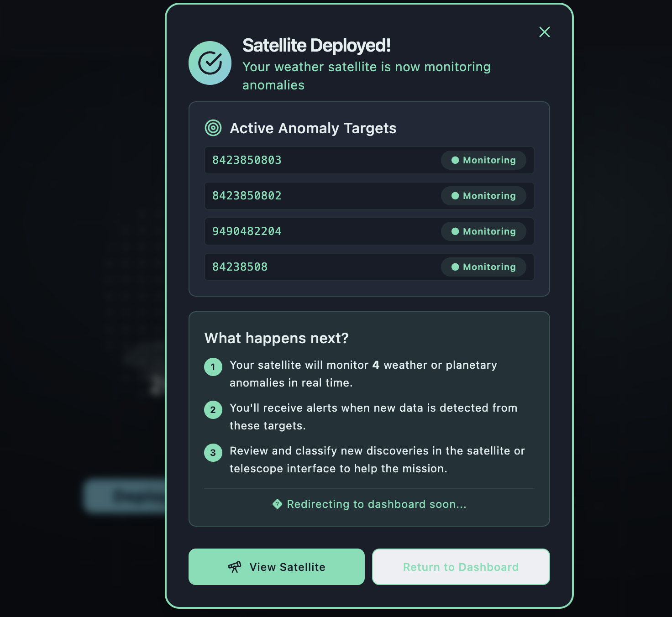The image size is (672, 617).
Task: Click Monitoring status badge for 84238508
Action: pyautogui.click(x=483, y=267)
